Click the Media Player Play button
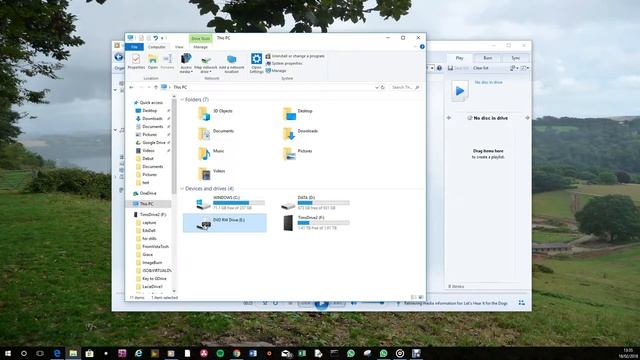640x360 pixels. click(x=322, y=304)
